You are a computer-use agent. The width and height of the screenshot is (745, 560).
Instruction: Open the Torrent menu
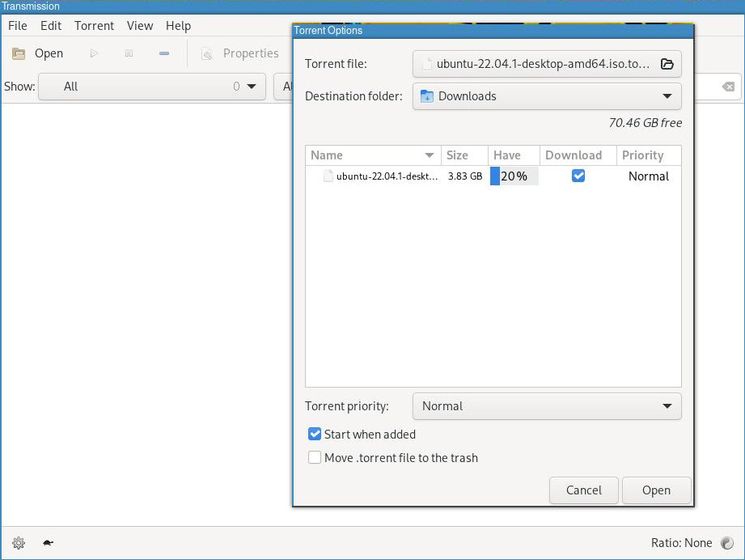point(94,26)
